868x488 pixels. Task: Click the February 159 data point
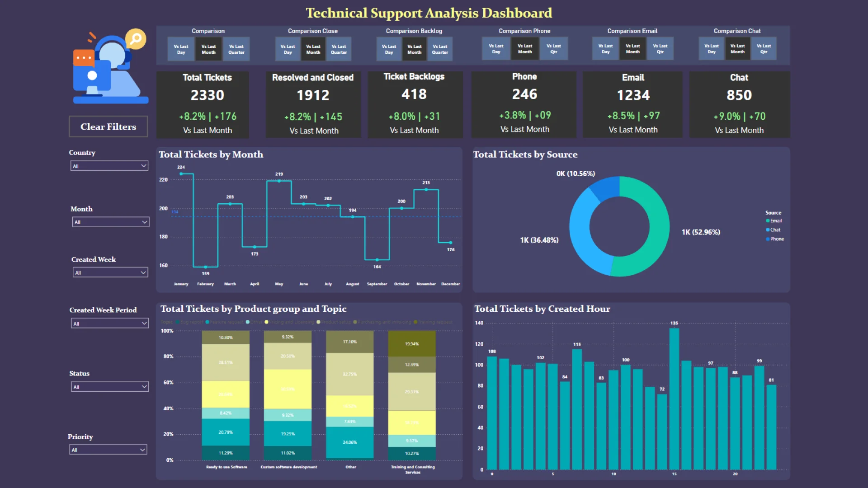206,267
